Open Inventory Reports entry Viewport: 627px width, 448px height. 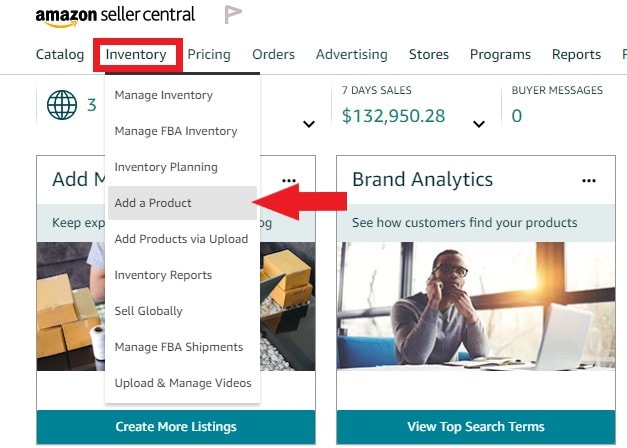click(x=182, y=275)
